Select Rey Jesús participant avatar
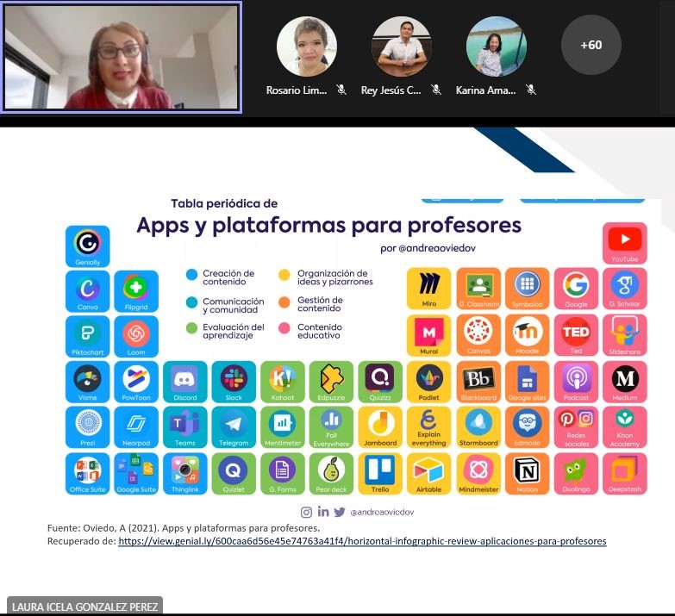This screenshot has width=675, height=616. (401, 47)
